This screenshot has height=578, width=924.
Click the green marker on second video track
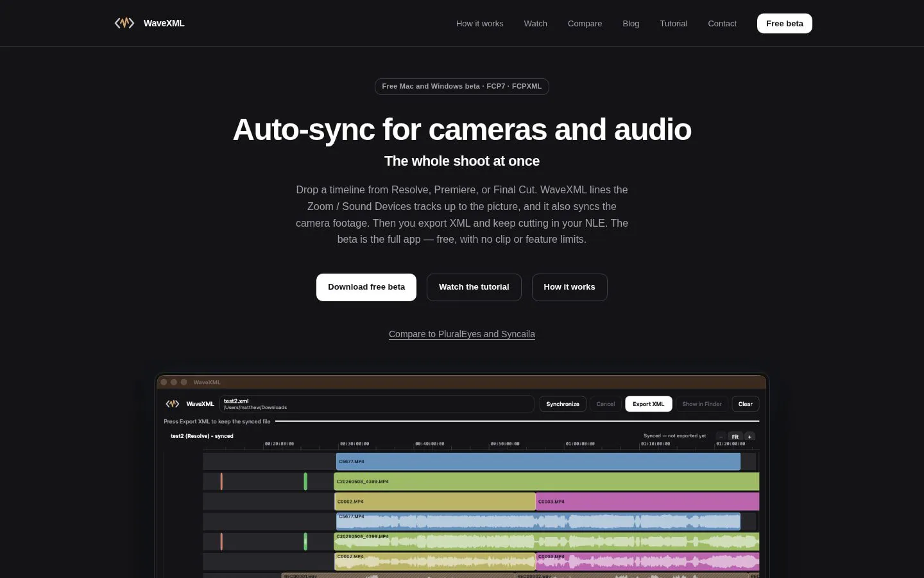(305, 482)
